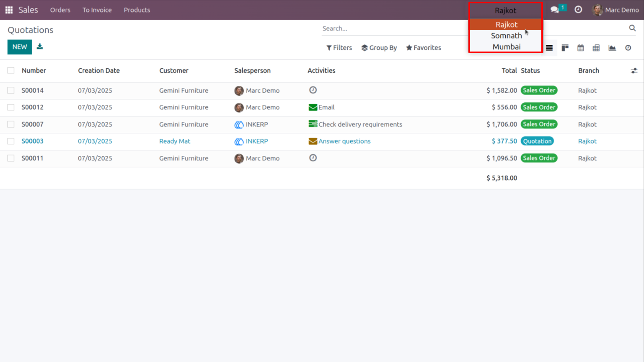Open the messaging conversations icon
Image resolution: width=644 pixels, height=362 pixels.
pos(555,10)
